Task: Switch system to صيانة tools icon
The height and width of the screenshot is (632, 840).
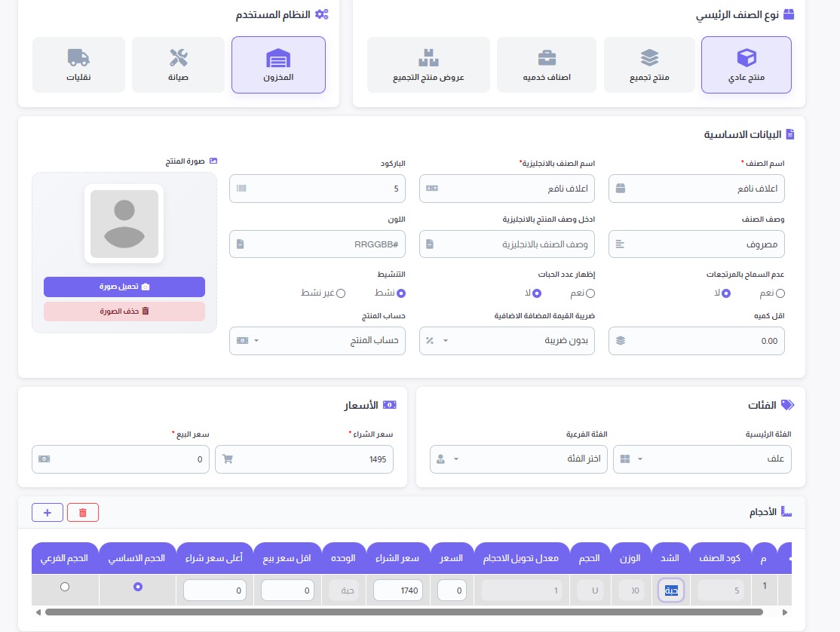Action: pyautogui.click(x=179, y=65)
